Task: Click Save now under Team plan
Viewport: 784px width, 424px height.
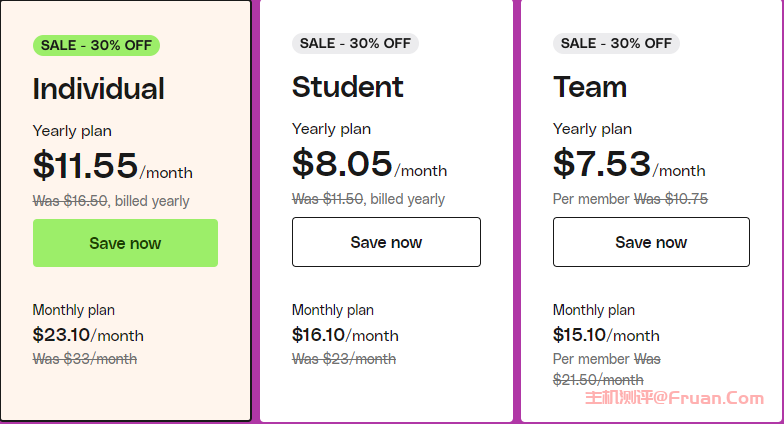Action: pos(651,242)
